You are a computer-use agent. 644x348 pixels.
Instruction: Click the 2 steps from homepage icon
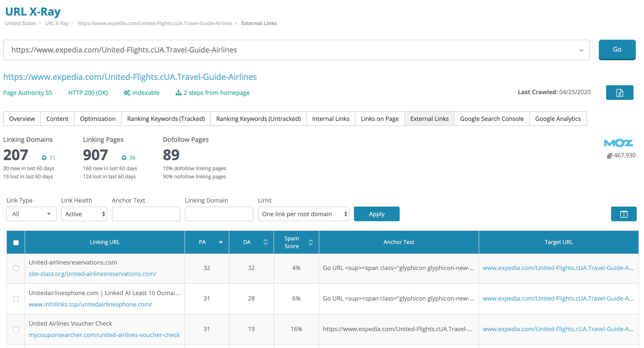tap(178, 93)
